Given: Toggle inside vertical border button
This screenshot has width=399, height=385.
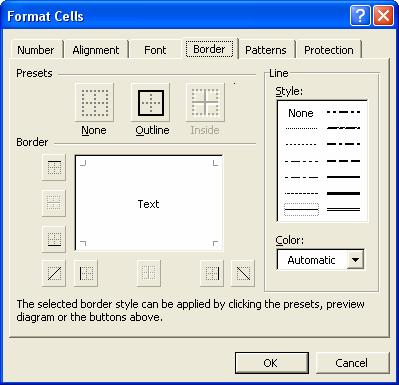Looking at the screenshot, I should (x=149, y=273).
